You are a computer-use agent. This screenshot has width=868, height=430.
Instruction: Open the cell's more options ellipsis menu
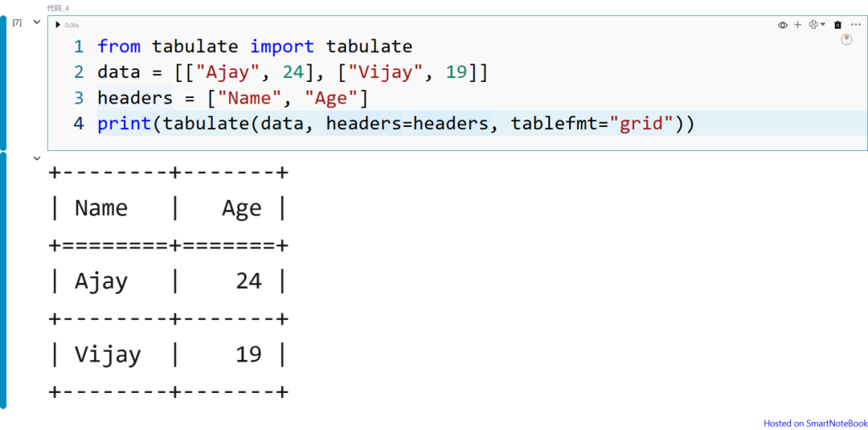pos(855,25)
